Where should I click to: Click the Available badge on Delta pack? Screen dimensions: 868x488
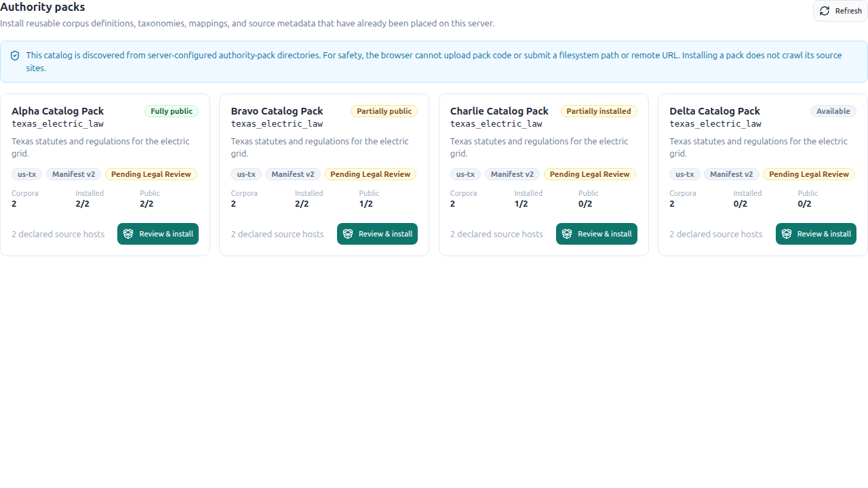[833, 111]
